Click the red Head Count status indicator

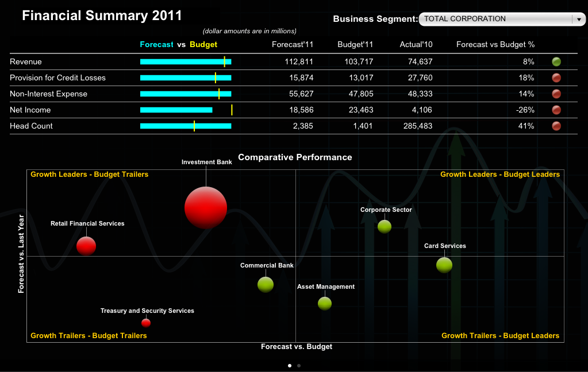556,126
